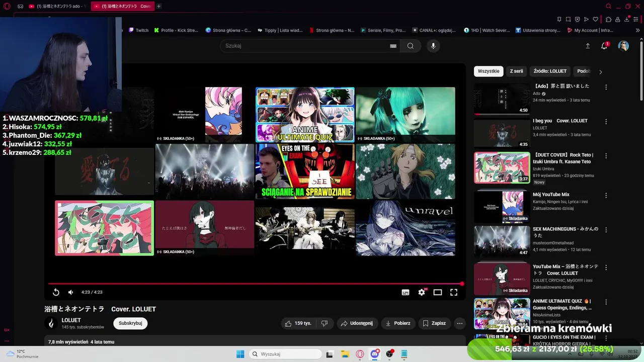Switch to the first browser tab ending 'ado'
The image size is (644, 362).
pos(57,6)
